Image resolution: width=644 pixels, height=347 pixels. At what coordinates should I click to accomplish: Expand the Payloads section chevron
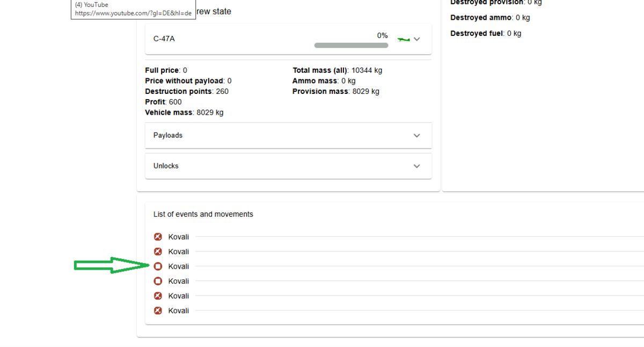click(x=417, y=136)
